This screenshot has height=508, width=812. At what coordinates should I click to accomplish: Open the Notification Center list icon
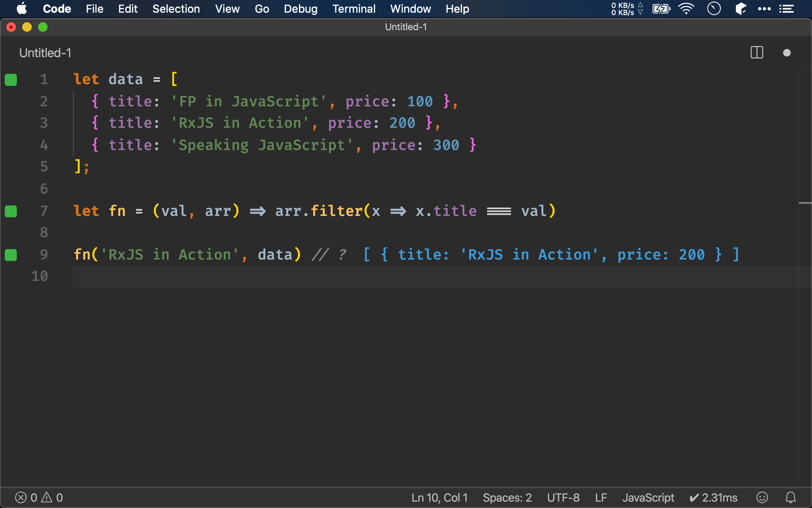(786, 9)
